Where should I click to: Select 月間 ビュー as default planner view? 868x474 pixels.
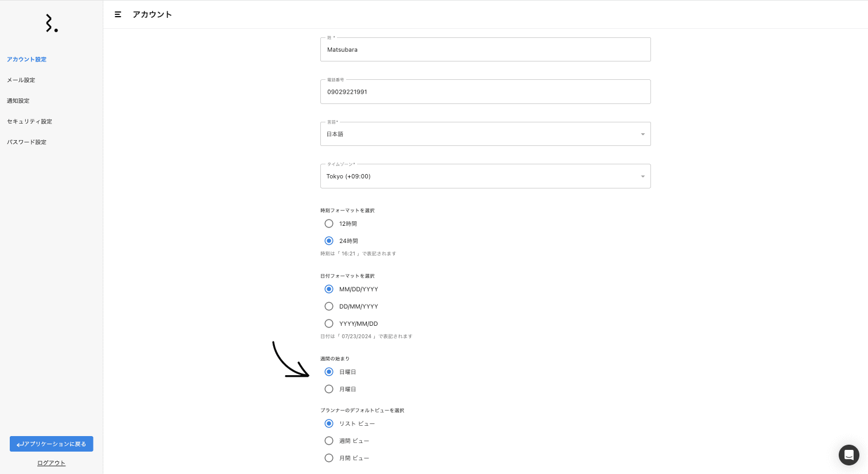(x=329, y=458)
